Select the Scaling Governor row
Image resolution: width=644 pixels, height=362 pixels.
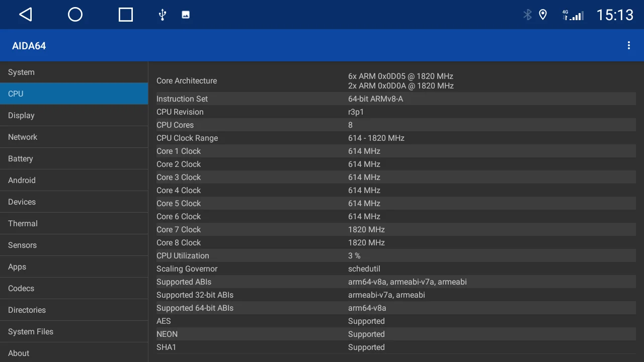[396, 269]
